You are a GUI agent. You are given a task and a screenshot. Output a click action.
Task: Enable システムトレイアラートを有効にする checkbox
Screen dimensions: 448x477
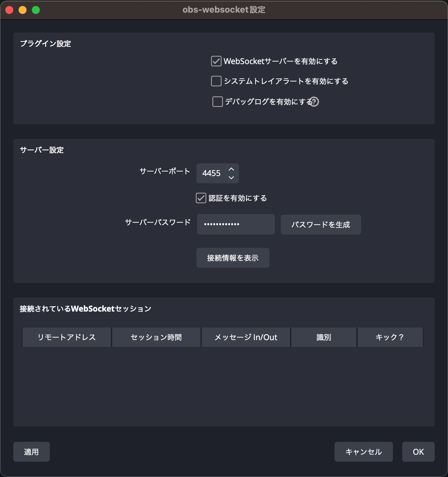pyautogui.click(x=216, y=81)
